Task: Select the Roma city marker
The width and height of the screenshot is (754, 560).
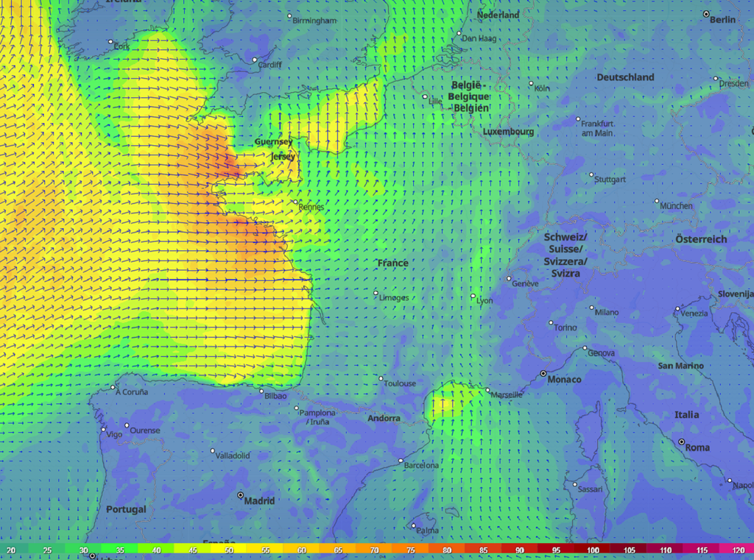Action: point(682,442)
